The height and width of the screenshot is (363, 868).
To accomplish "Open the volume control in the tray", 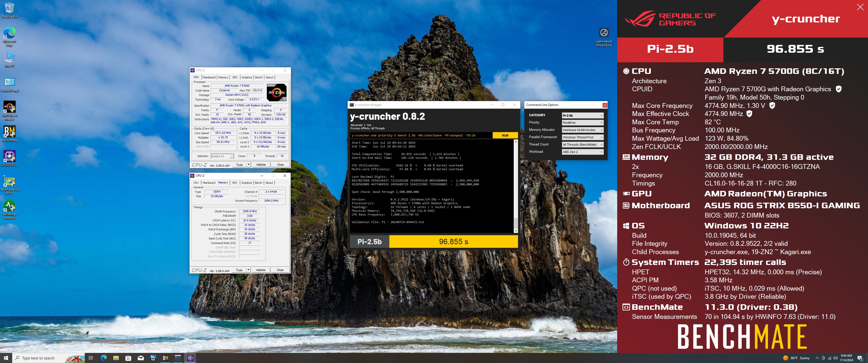I will click(x=835, y=358).
